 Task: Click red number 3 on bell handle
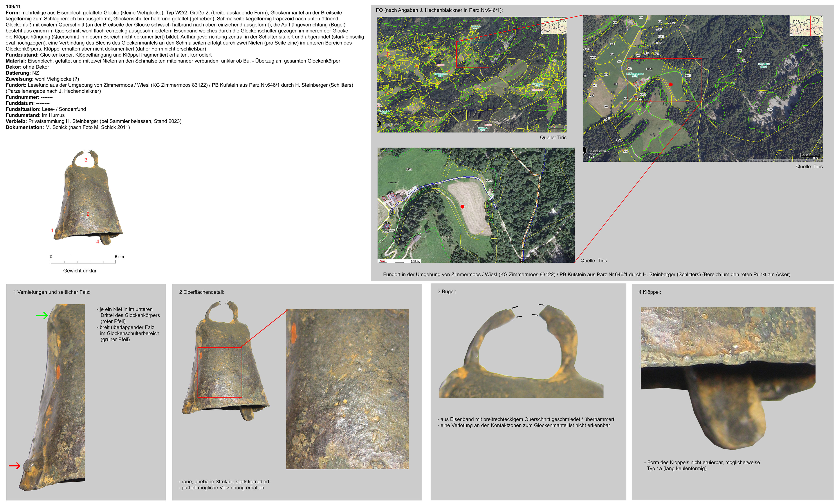pos(86,160)
